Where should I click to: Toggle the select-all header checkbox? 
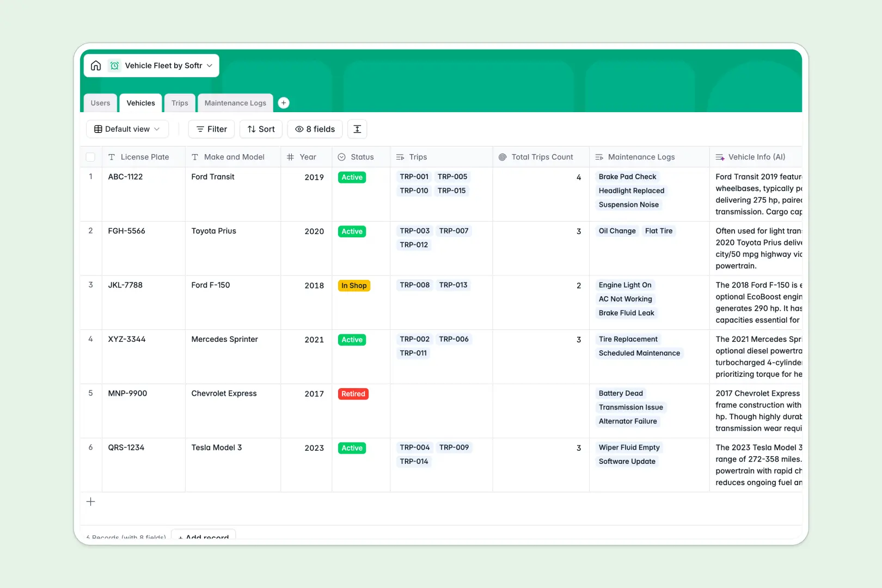click(90, 157)
